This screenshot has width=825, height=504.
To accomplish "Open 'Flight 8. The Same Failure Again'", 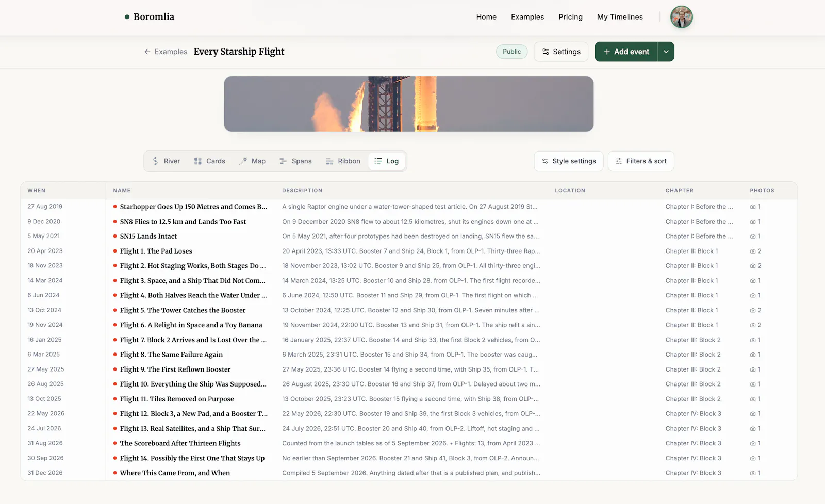I will click(x=171, y=355).
